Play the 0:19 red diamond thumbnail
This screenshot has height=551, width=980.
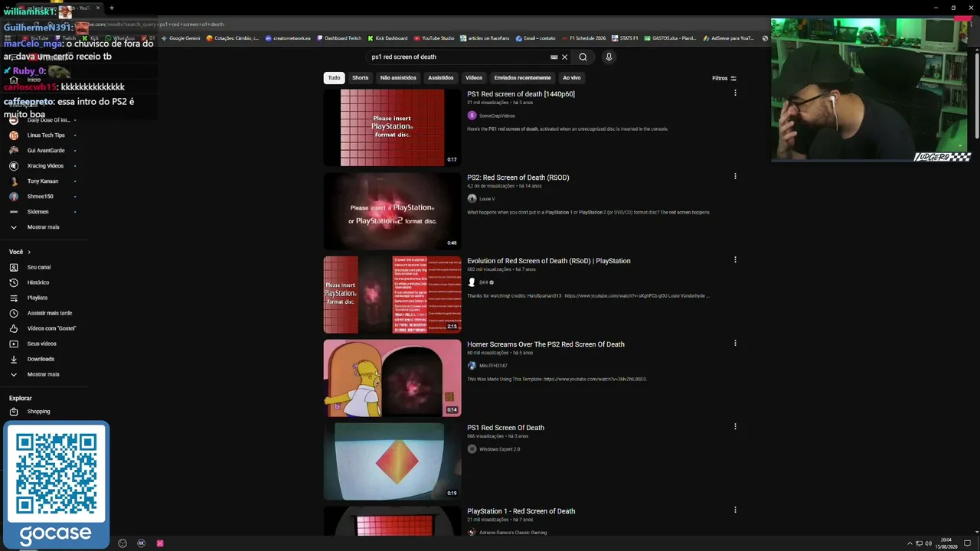click(x=392, y=461)
